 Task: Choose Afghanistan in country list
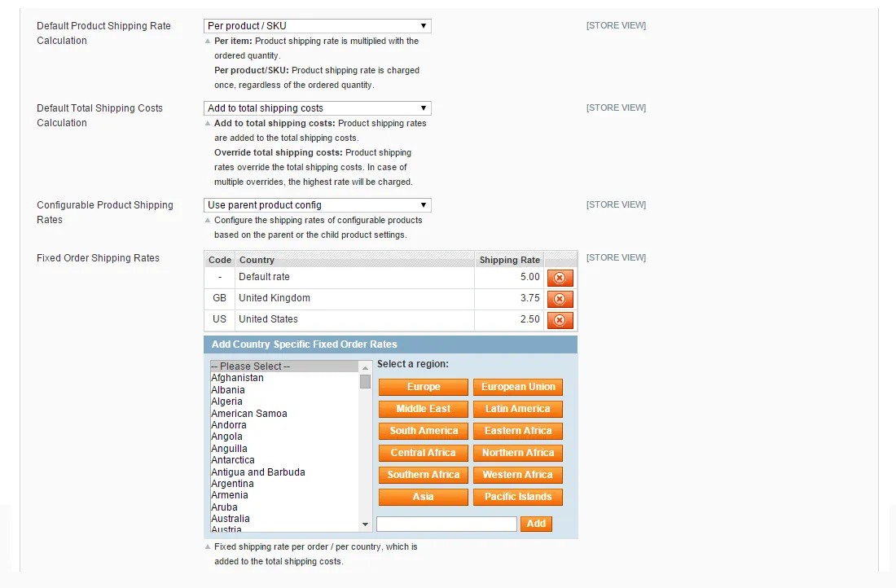[x=284, y=378]
